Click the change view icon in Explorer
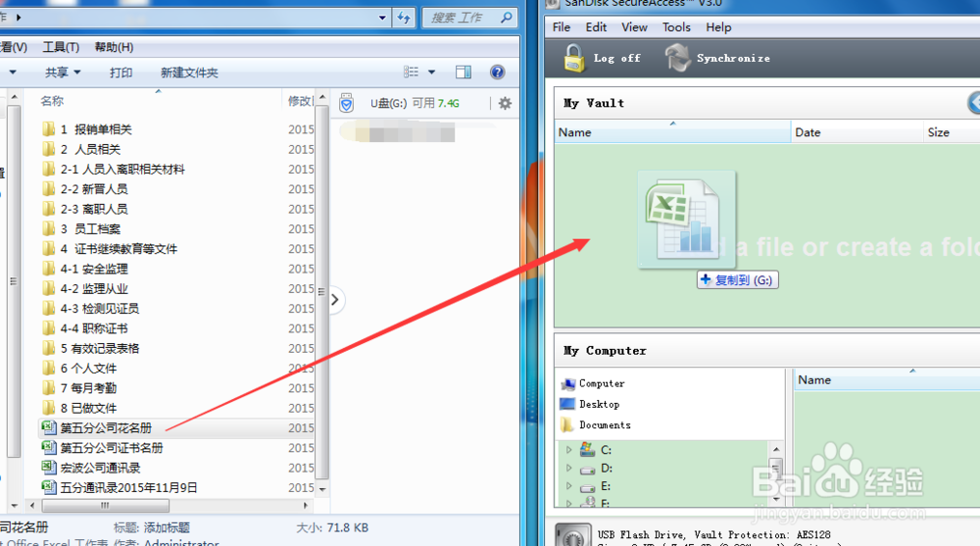 point(411,72)
